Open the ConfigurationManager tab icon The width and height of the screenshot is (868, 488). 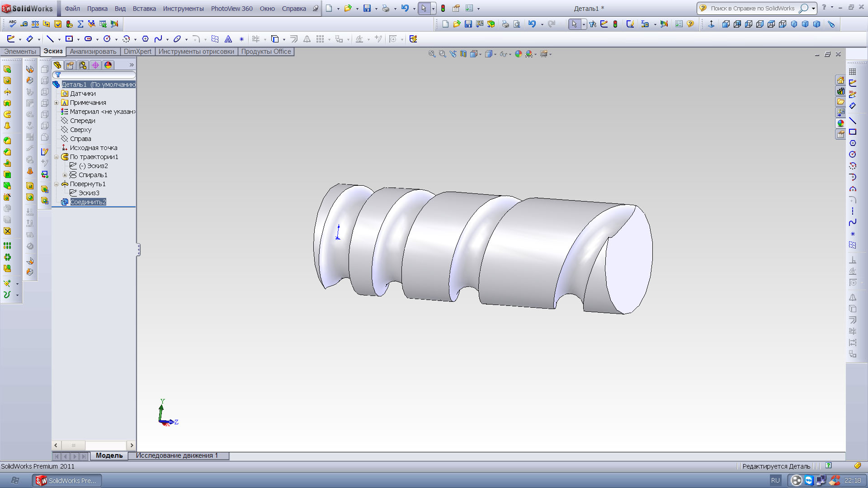(x=83, y=65)
